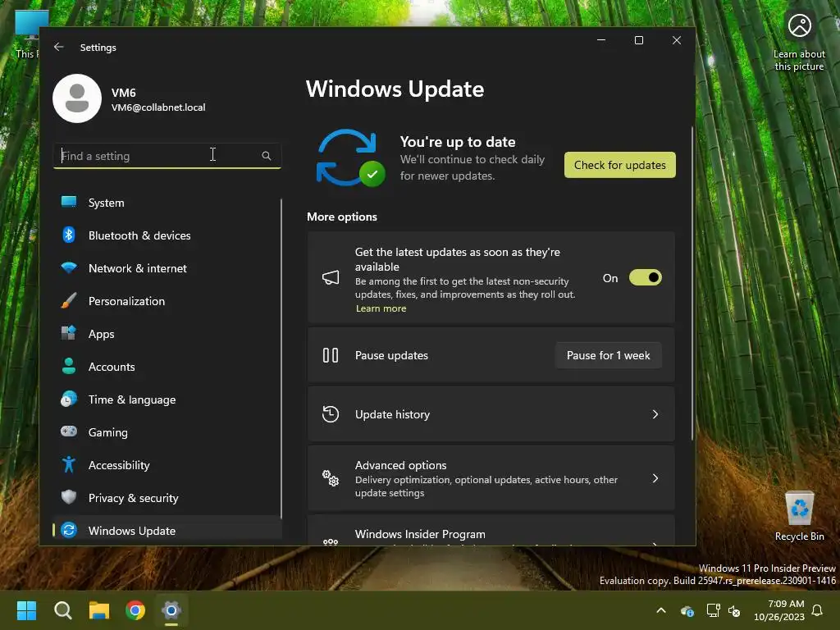The width and height of the screenshot is (840, 630).
Task: Click the Time & language clock icon
Action: (x=69, y=399)
